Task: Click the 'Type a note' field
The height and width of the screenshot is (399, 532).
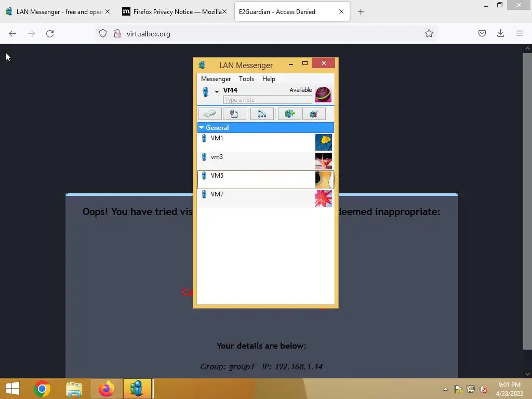Action: coord(268,100)
